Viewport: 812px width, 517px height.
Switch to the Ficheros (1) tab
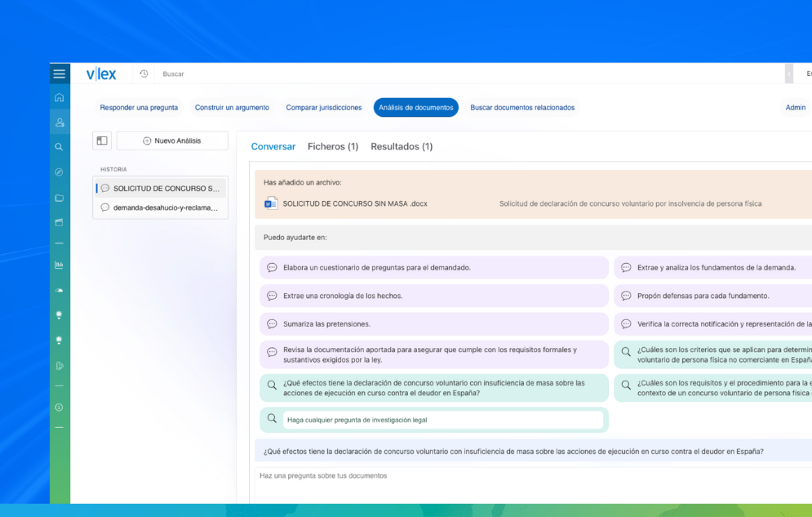pos(333,146)
